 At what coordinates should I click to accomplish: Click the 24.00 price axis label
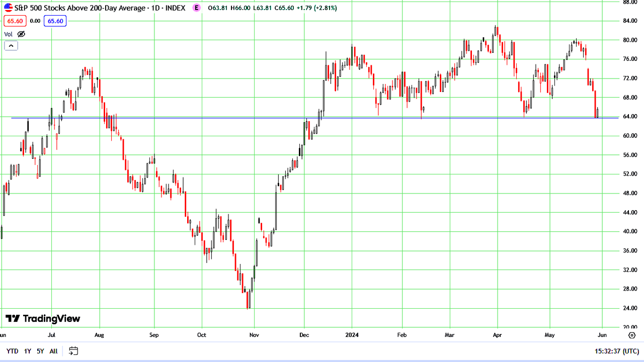[x=630, y=308]
